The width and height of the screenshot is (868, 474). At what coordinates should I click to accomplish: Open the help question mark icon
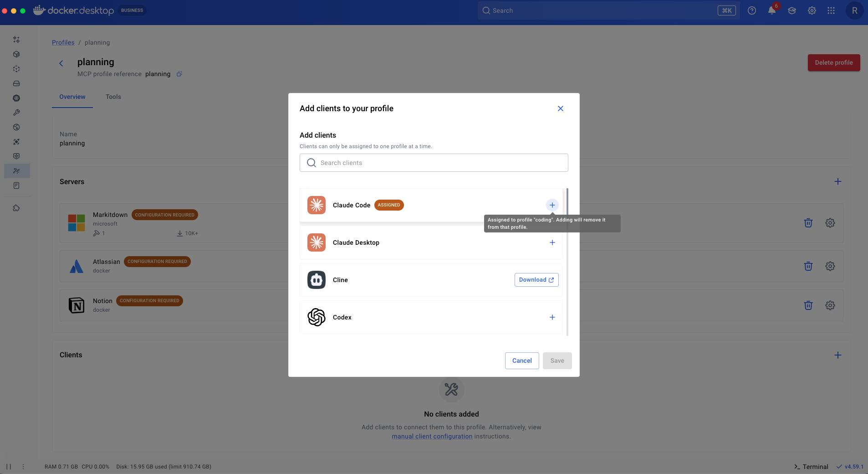point(752,10)
